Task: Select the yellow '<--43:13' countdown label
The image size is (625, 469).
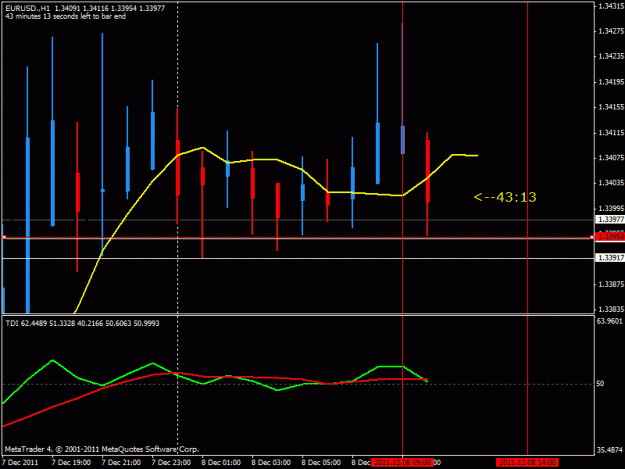Action: pos(505,197)
